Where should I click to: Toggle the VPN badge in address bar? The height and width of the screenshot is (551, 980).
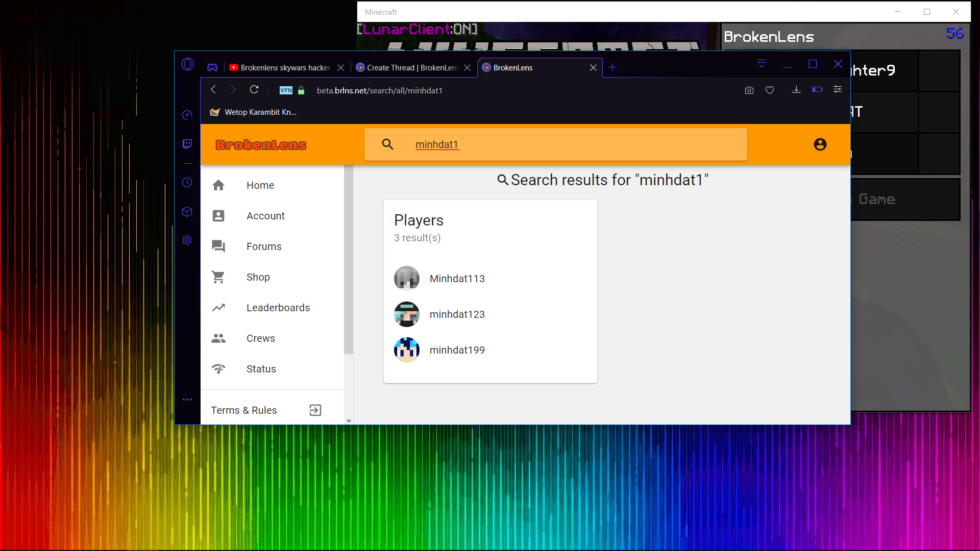pos(286,90)
